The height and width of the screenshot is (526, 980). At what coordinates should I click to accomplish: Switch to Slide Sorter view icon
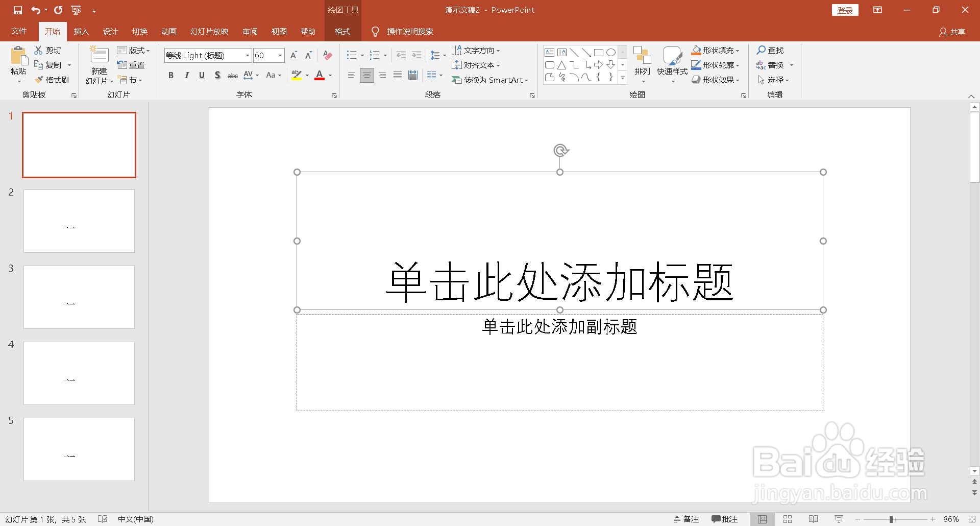(788, 519)
